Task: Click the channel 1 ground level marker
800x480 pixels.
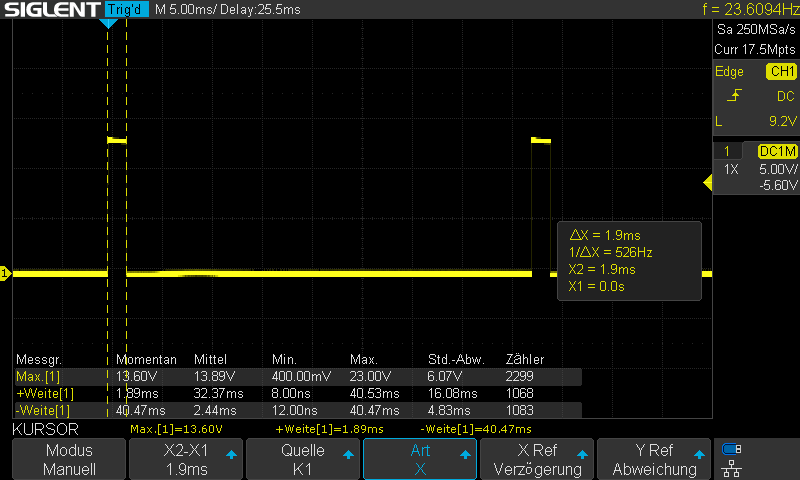Action: coord(5,273)
